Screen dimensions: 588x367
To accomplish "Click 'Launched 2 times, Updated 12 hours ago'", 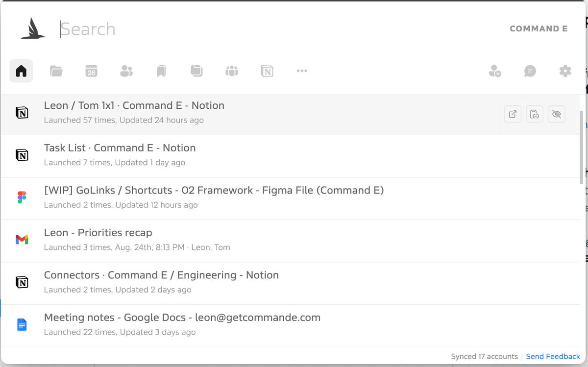I will (x=121, y=205).
